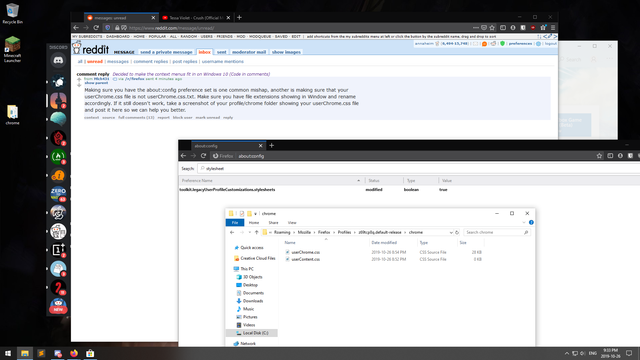Open Microsoft Store from the taskbar
This screenshot has width=640, height=360.
[x=90, y=353]
